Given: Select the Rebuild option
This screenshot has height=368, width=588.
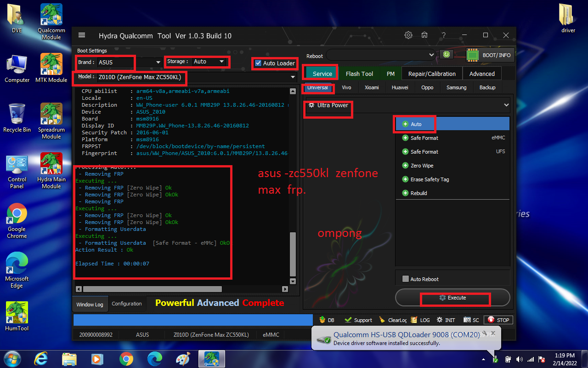Looking at the screenshot, I should (x=452, y=193).
